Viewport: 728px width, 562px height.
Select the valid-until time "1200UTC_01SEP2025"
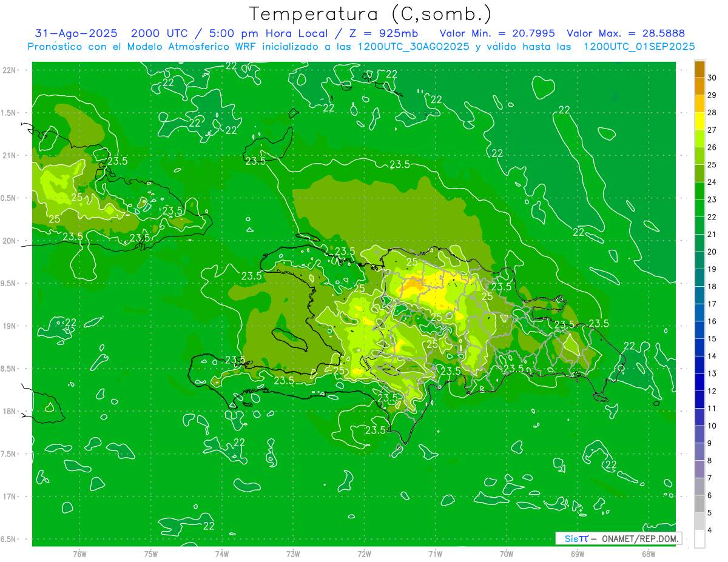(x=639, y=47)
